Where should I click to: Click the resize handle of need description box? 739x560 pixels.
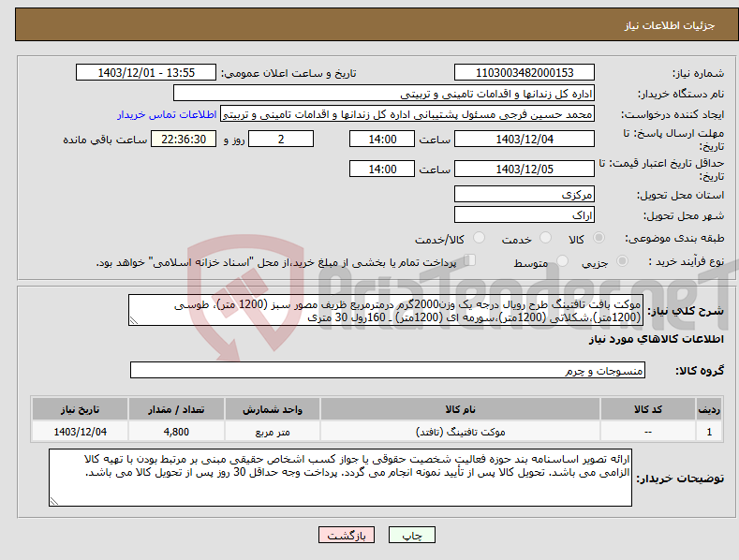(x=134, y=321)
